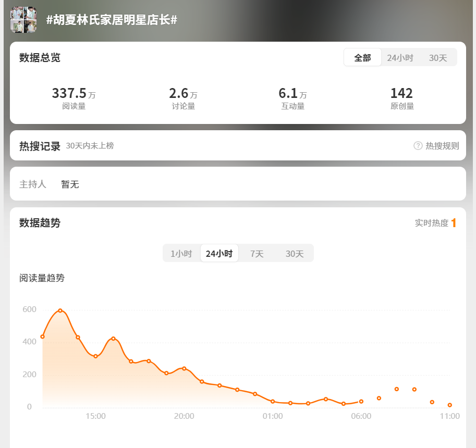The width and height of the screenshot is (476, 448).
Task: Click the chart data point at 20:00
Action: click(184, 368)
